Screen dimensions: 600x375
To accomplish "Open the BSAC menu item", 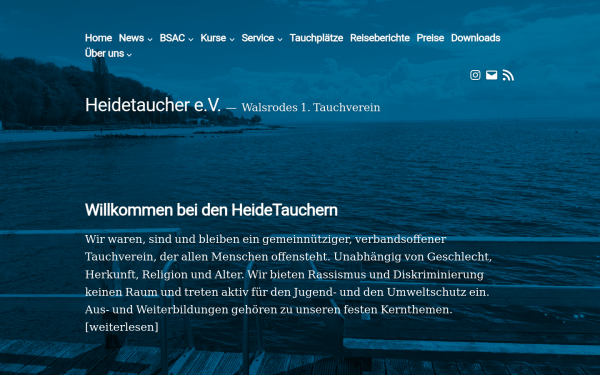I will coord(172,38).
